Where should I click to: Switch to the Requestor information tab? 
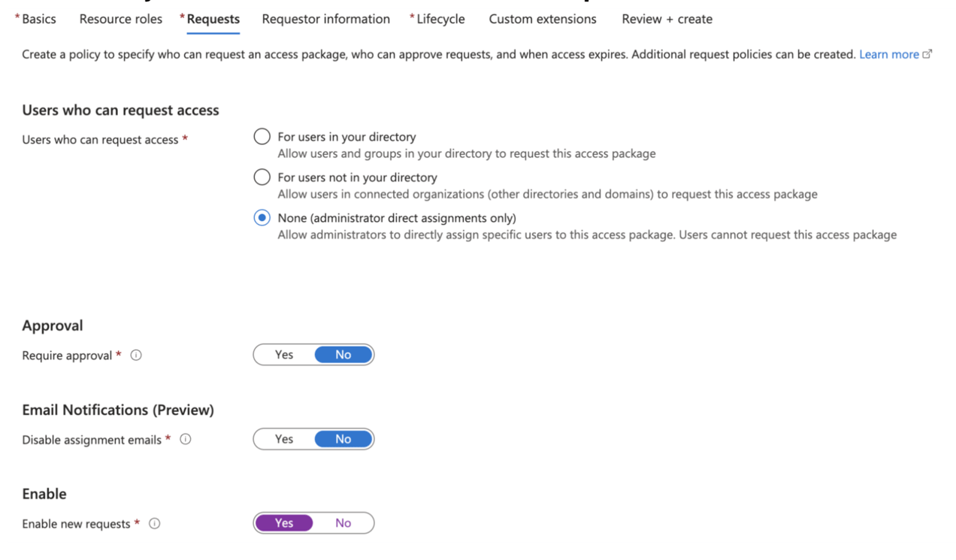tap(325, 19)
